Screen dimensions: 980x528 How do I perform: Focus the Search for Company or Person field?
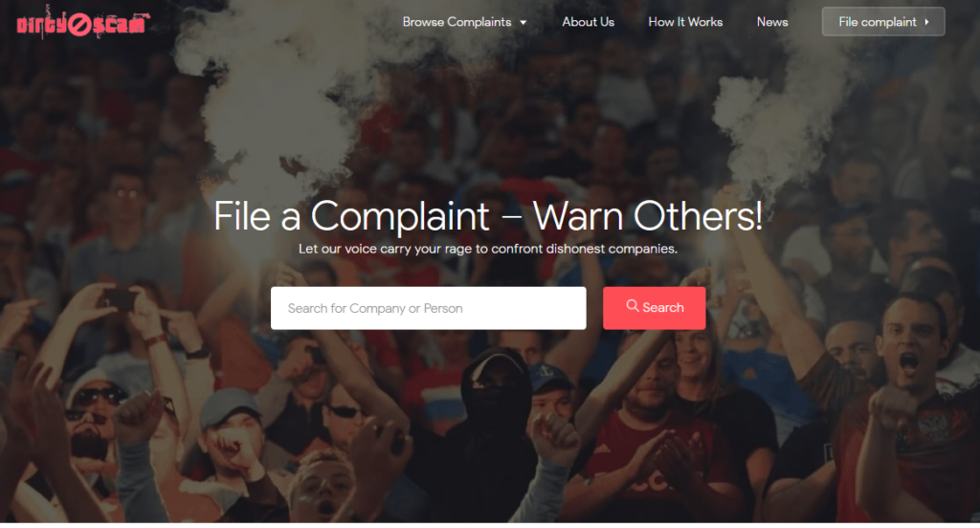pos(428,308)
